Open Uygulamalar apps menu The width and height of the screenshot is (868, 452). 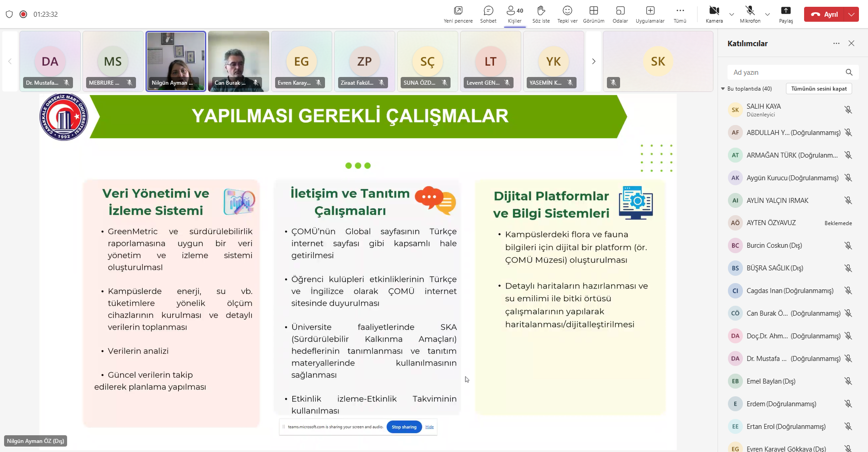(650, 14)
